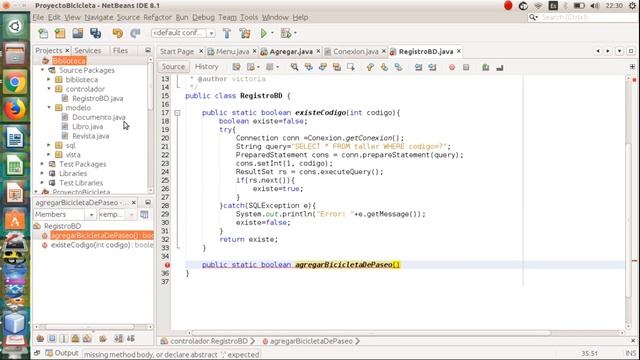
Task: Toggle Show Static Members in the Navigator
Action: [63, 338]
